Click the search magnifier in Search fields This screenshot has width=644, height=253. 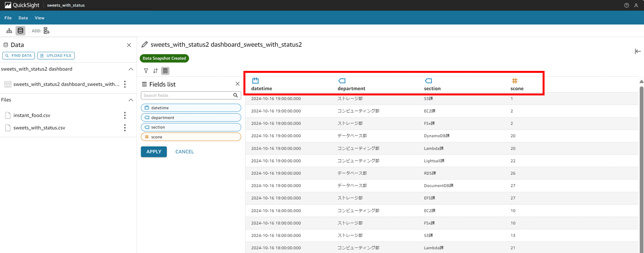click(235, 95)
